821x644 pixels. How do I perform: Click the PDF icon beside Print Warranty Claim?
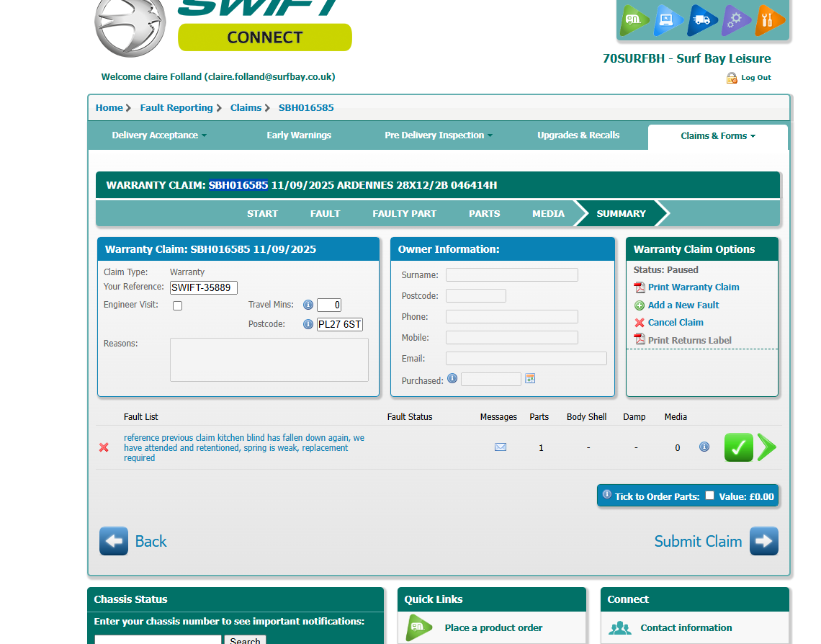pyautogui.click(x=640, y=287)
